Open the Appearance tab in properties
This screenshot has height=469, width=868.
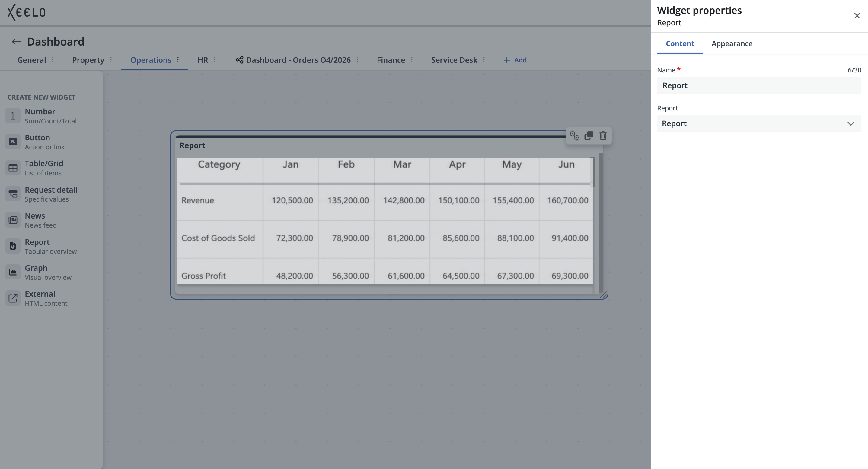pyautogui.click(x=732, y=44)
